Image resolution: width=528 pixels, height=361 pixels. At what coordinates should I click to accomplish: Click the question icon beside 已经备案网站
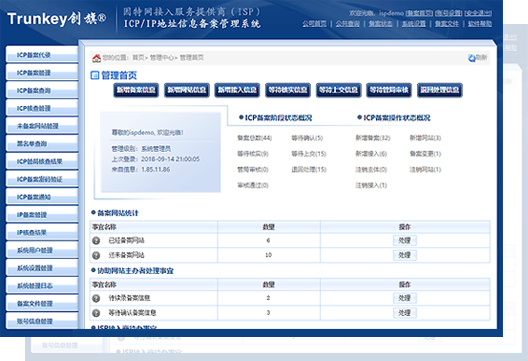(x=96, y=240)
